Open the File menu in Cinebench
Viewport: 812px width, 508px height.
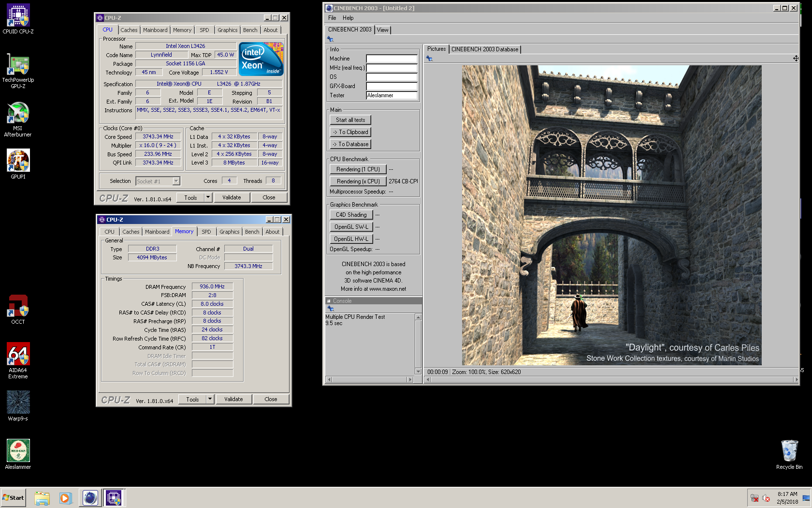coord(332,18)
